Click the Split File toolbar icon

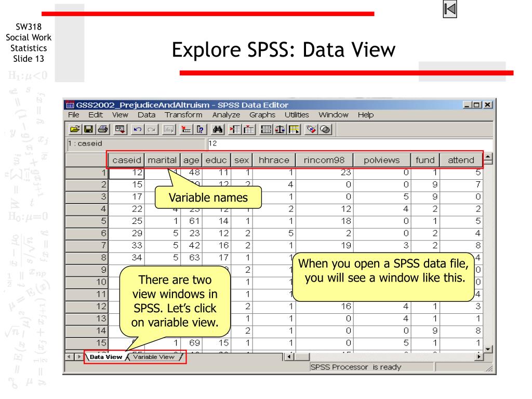click(266, 129)
